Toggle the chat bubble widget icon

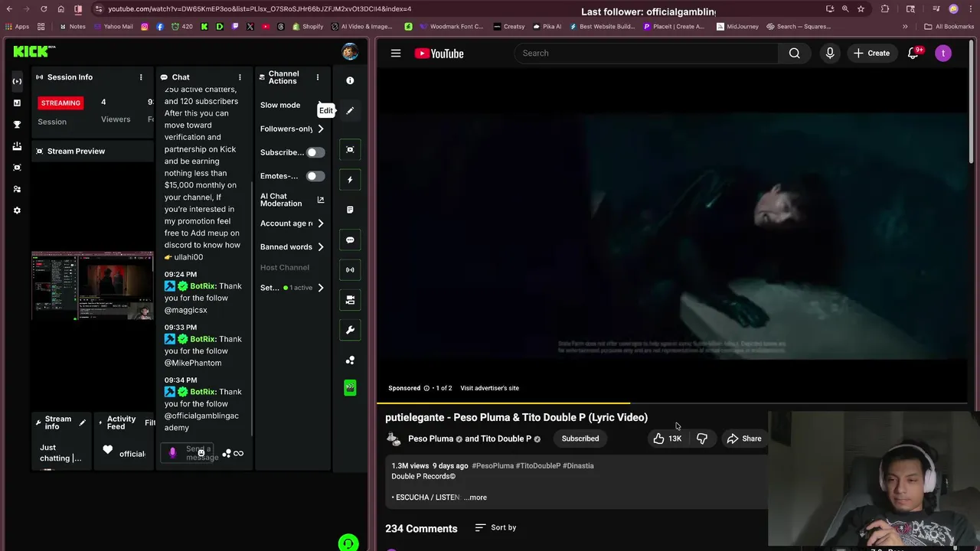[x=350, y=240]
